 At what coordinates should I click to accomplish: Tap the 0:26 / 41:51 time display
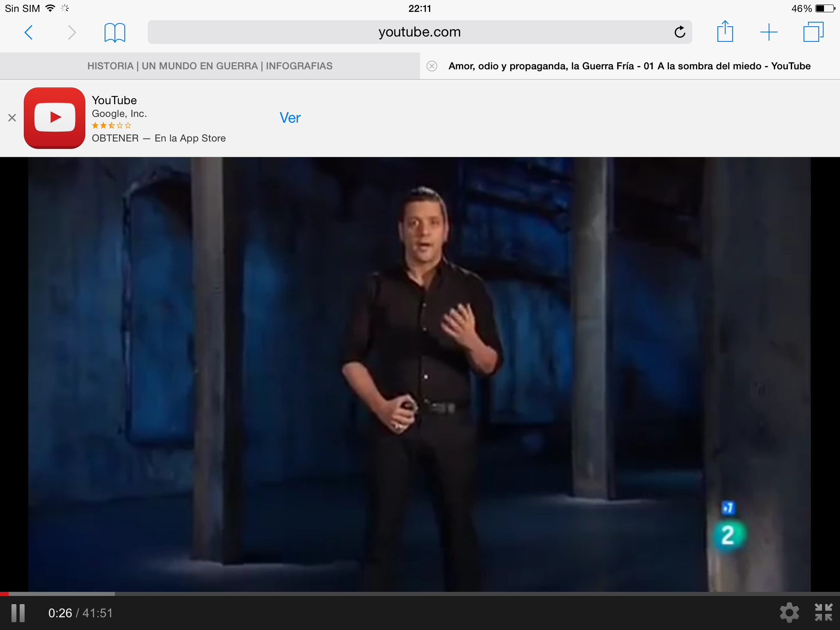[80, 613]
